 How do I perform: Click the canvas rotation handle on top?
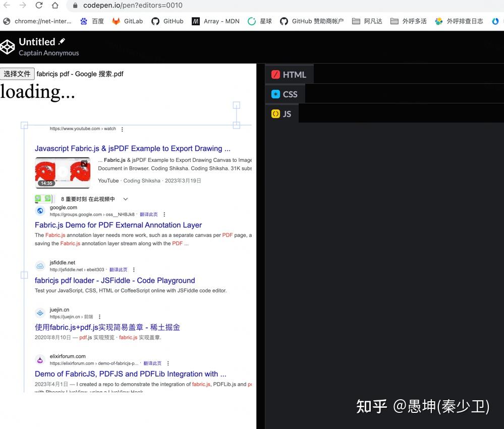pos(237,105)
